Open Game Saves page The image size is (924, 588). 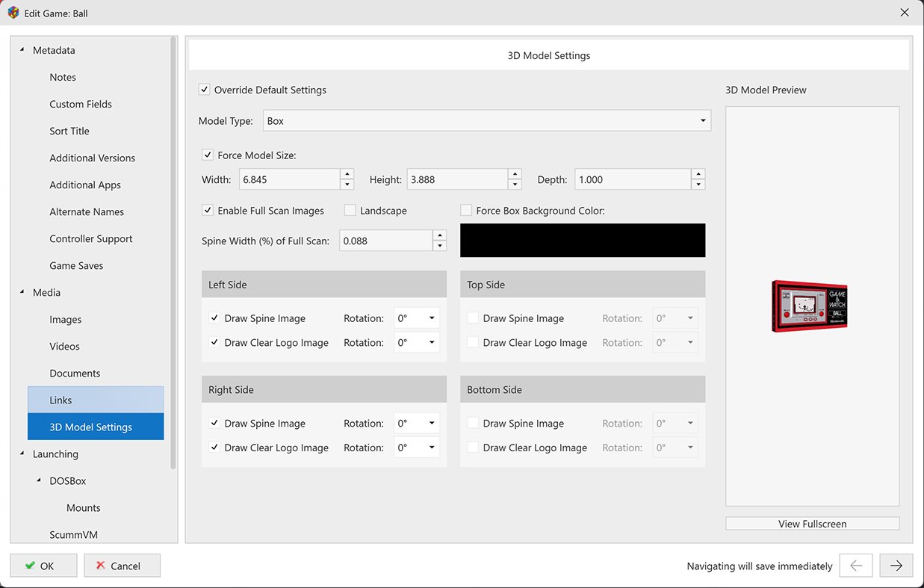[76, 265]
